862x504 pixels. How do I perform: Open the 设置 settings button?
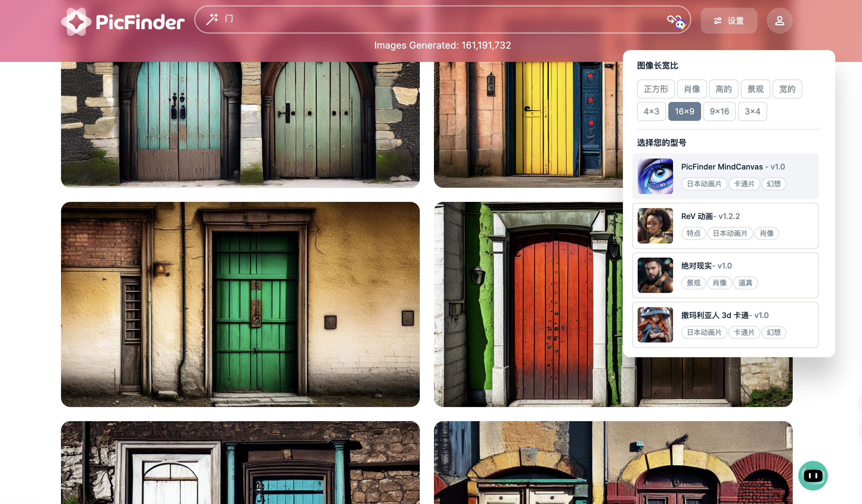[x=728, y=21]
